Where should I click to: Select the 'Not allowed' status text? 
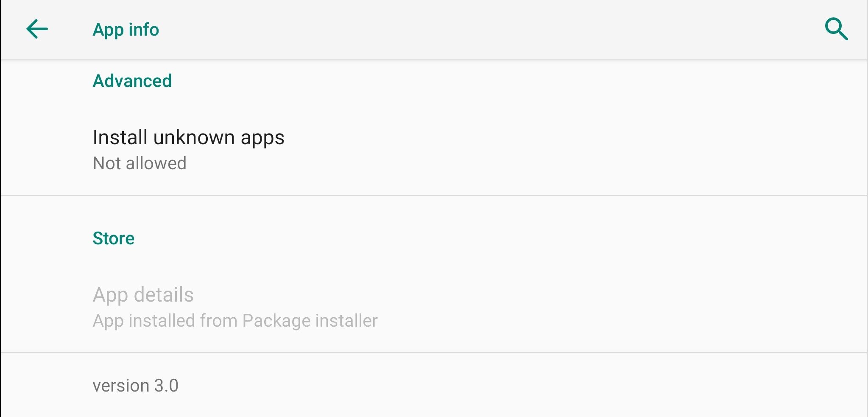coord(140,163)
